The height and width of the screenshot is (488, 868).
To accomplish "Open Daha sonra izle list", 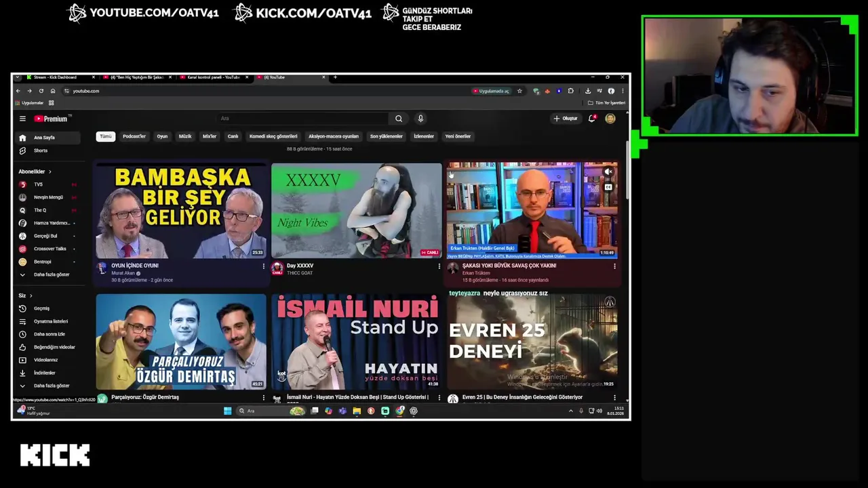I will [47, 334].
